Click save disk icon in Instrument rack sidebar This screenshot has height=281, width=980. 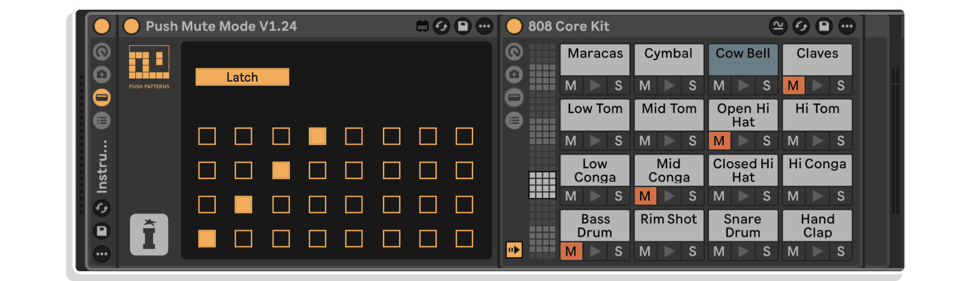tap(102, 231)
